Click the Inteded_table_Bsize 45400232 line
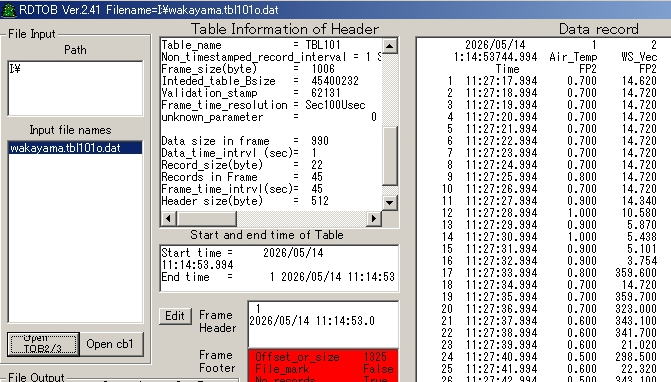The image size is (671, 382). pyautogui.click(x=260, y=81)
